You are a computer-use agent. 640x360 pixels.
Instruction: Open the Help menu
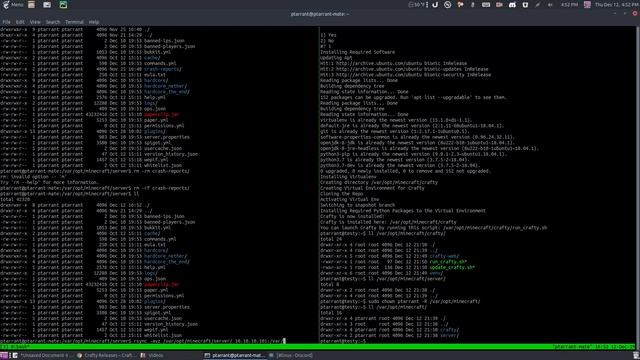point(94,22)
